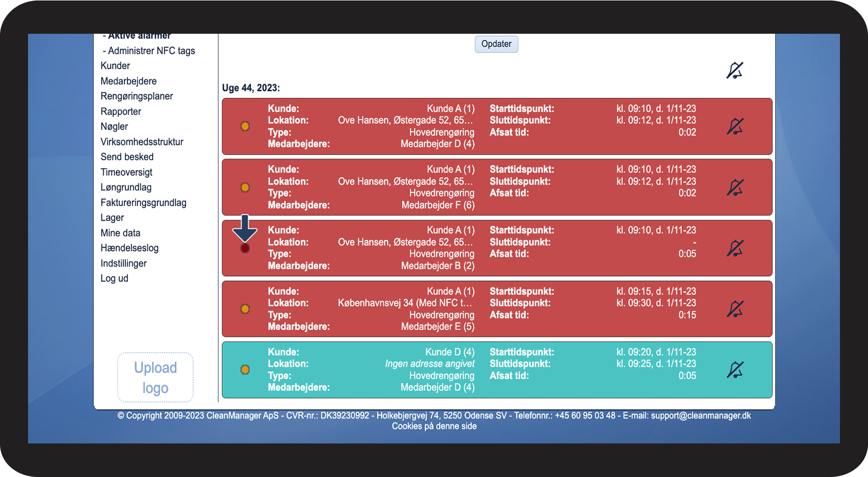Open Rengøringsplaner in sidebar
This screenshot has width=868, height=477.
[137, 96]
